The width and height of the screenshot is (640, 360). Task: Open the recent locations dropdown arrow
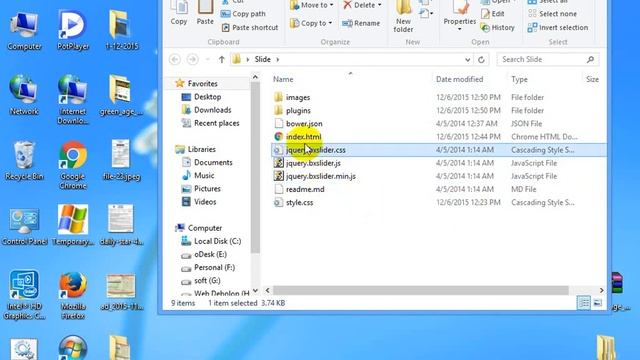click(207, 60)
